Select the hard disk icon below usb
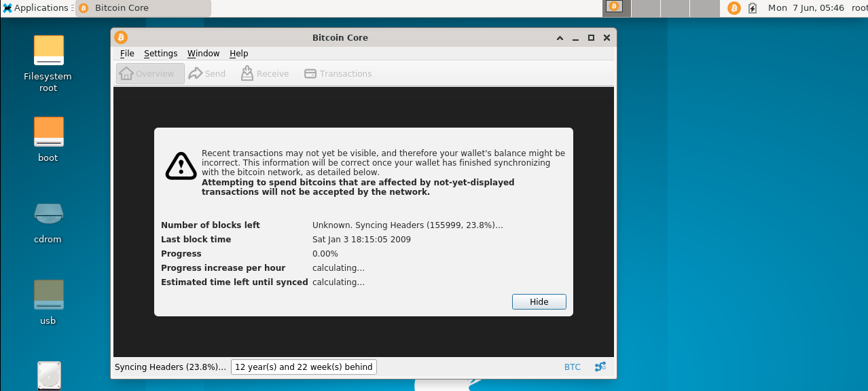 point(49,375)
